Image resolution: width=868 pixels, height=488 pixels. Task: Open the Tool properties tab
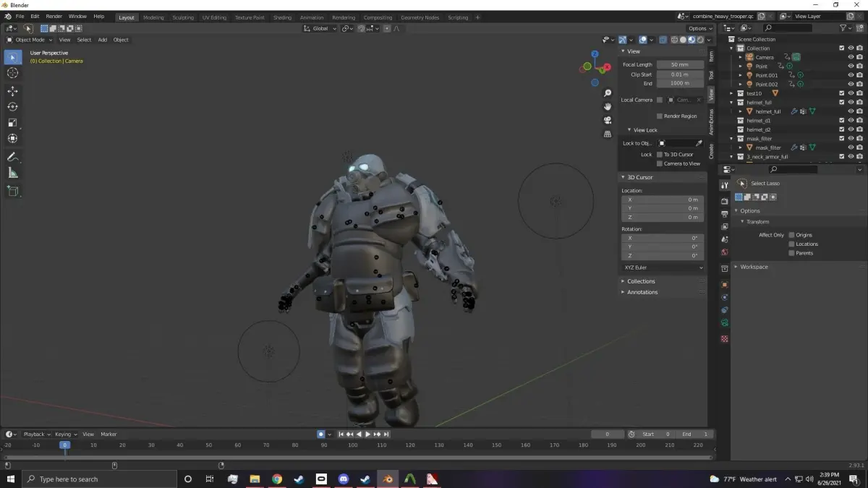tap(724, 186)
